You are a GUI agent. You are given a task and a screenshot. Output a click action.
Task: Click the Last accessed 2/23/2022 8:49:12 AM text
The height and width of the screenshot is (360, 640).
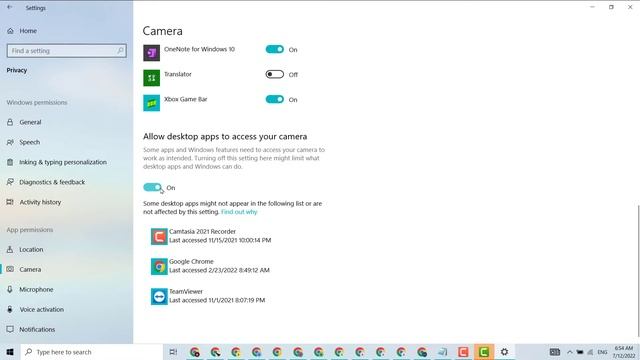point(219,270)
